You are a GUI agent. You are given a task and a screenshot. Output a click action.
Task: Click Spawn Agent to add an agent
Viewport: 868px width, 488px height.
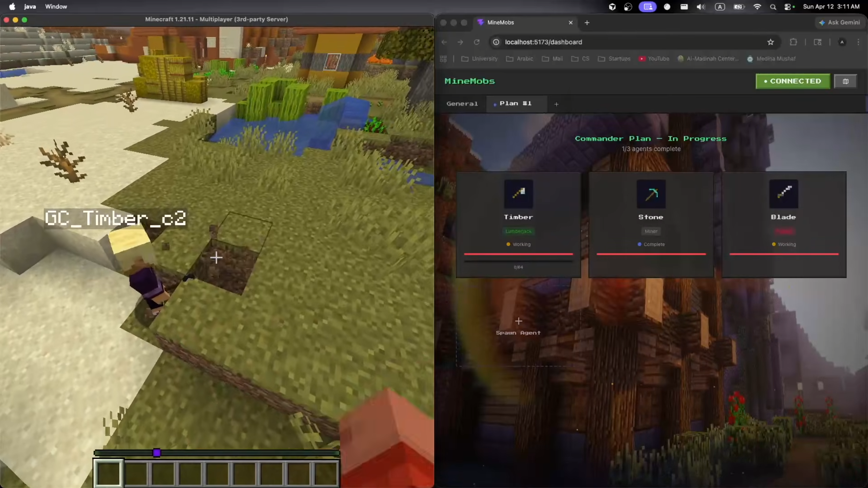(x=518, y=326)
